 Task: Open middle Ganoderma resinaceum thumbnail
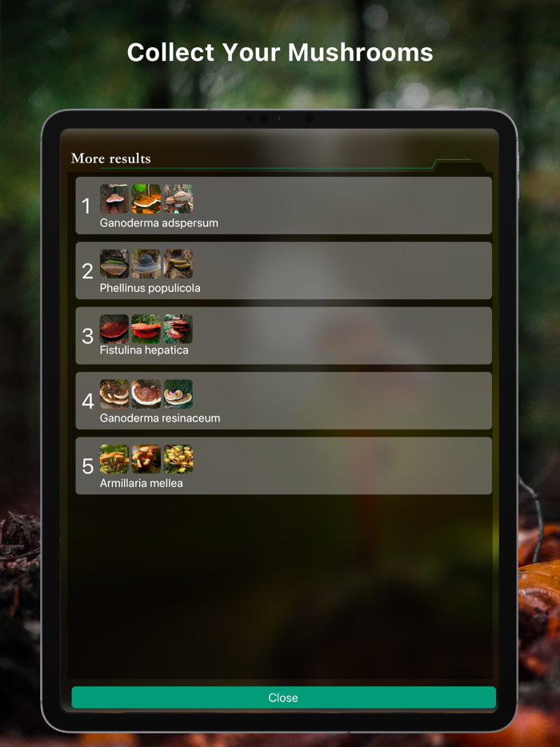(x=146, y=394)
